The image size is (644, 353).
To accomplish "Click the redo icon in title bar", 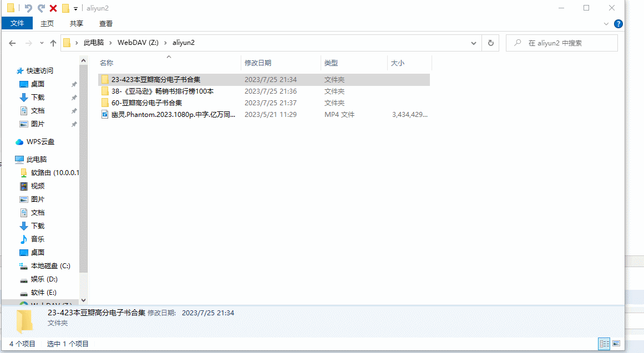I will tap(41, 8).
